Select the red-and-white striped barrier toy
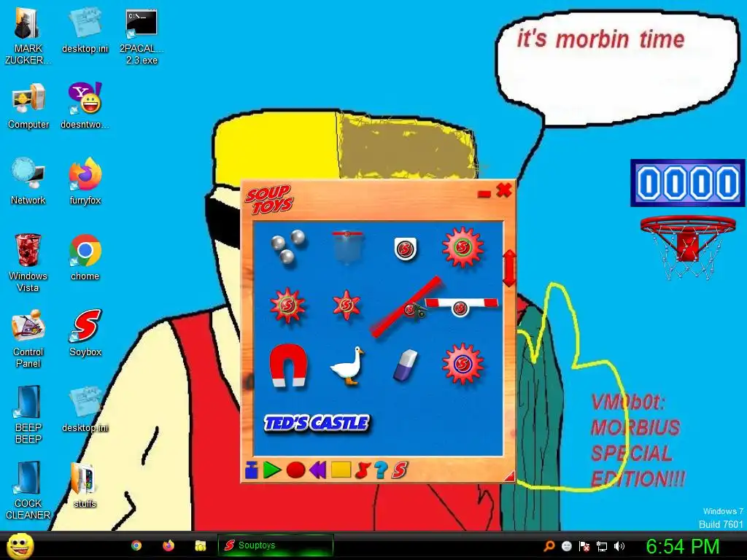The image size is (747, 560). pos(461,306)
